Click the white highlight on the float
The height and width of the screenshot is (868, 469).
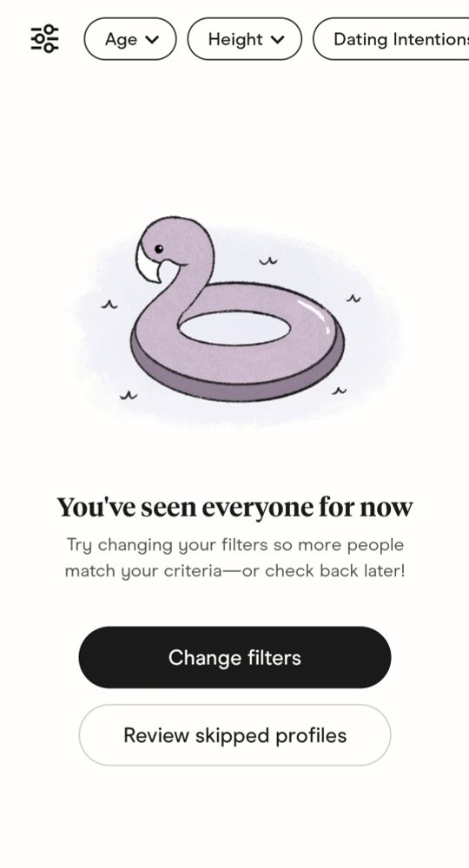(315, 312)
